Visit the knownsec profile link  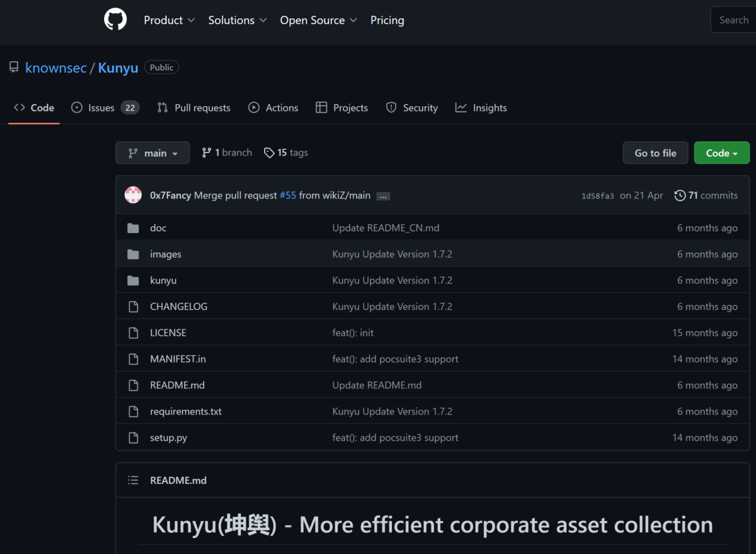coord(55,67)
